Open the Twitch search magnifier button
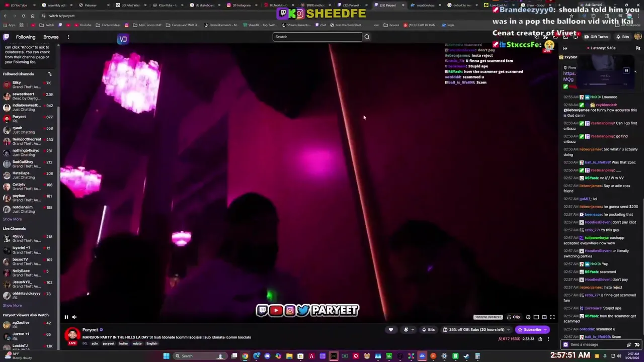Viewport: 644px width, 362px height. [x=367, y=37]
